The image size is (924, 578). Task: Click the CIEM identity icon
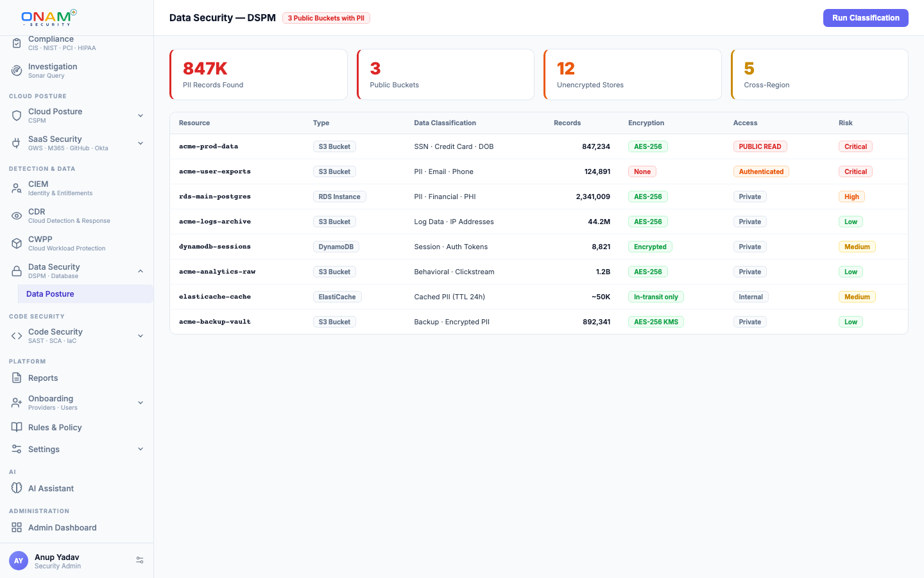click(x=17, y=188)
